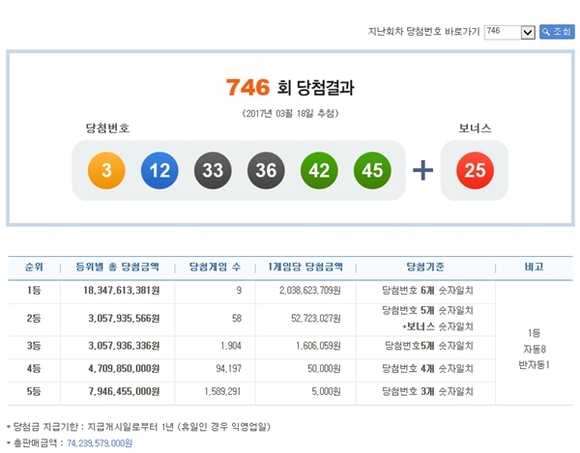The height and width of the screenshot is (453, 580).
Task: Click the 순위 column header
Action: click(x=34, y=267)
